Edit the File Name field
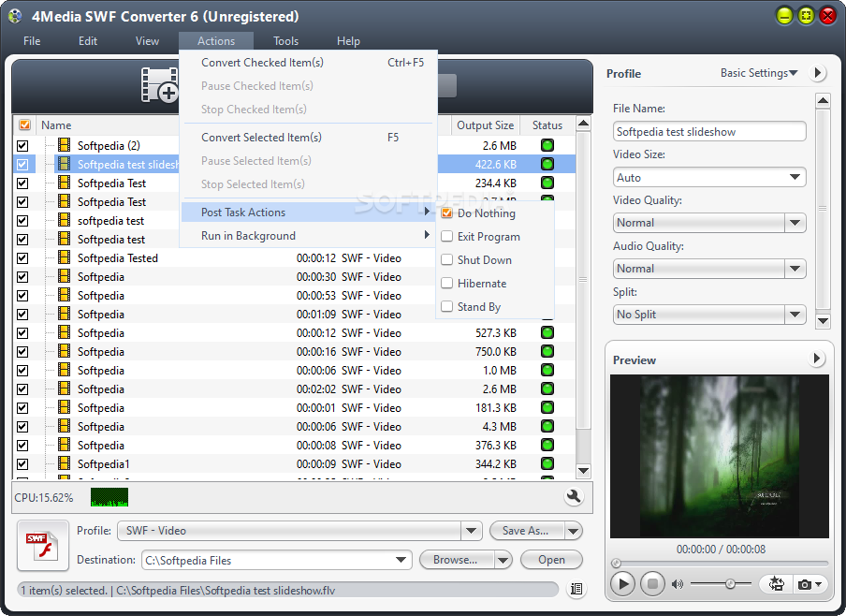Image resolution: width=846 pixels, height=616 pixels. point(709,132)
